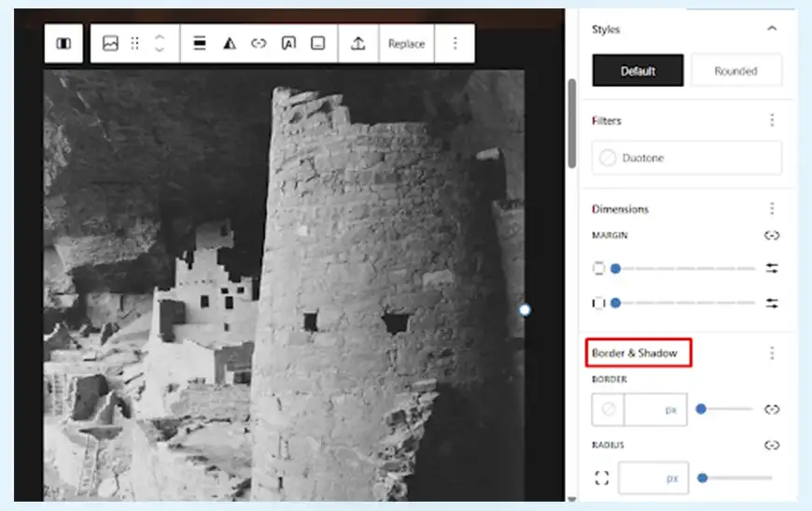Click the vertical margin slider
This screenshot has height=511, width=812.
[684, 268]
